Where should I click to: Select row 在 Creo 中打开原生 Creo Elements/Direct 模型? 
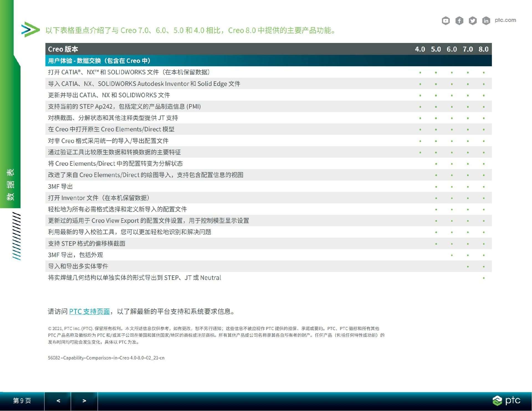pyautogui.click(x=268, y=129)
